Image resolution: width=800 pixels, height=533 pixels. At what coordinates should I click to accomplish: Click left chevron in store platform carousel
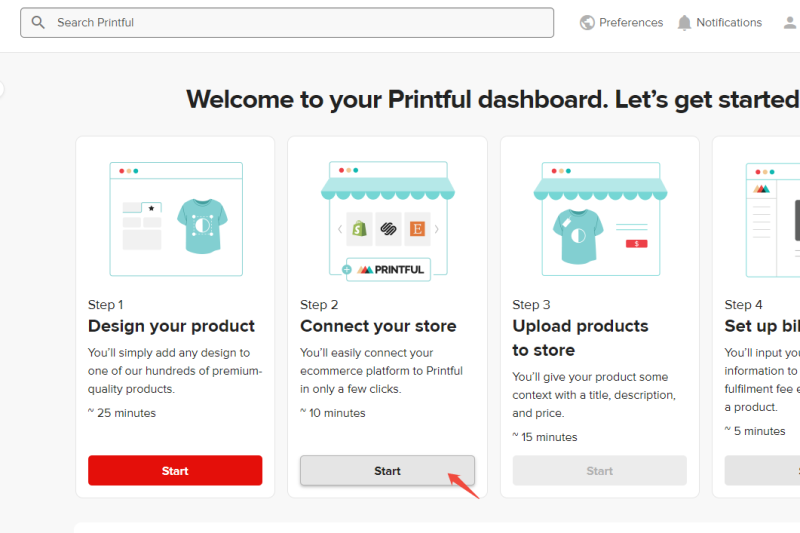coord(340,229)
